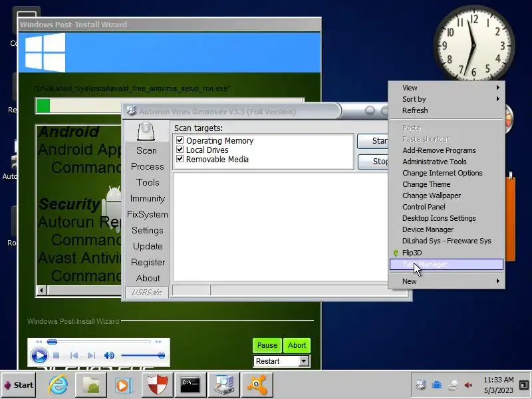Open Internet Explorer from the taskbar
This screenshot has width=532, height=399.
(x=59, y=385)
